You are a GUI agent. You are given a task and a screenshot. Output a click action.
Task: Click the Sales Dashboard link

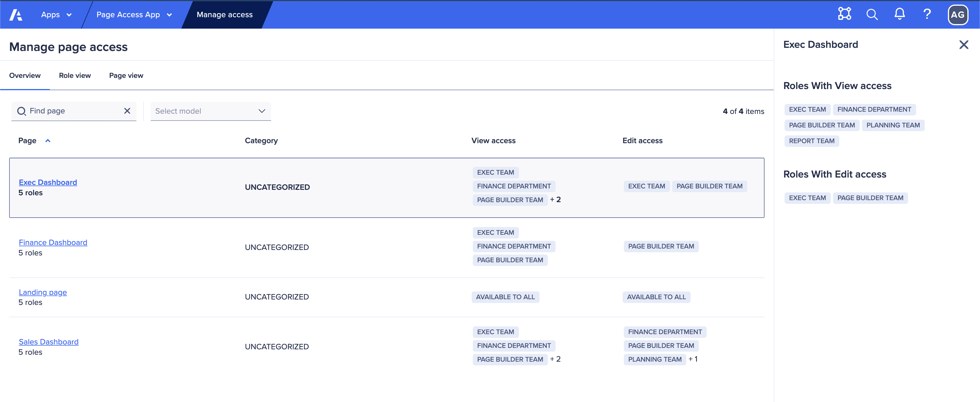pos(48,342)
